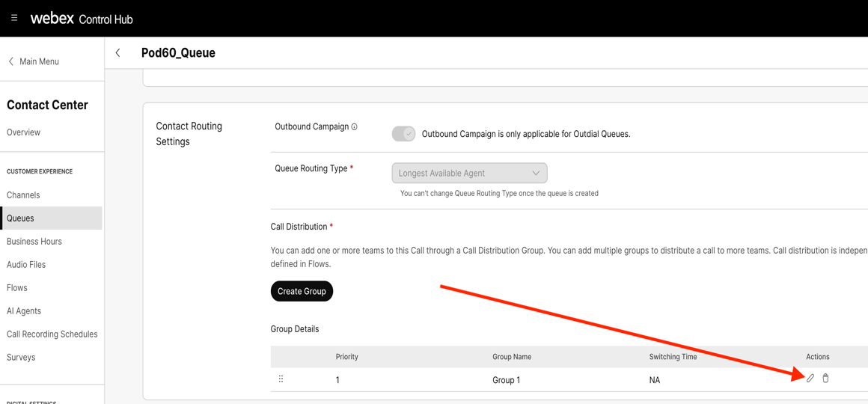Open Business Hours section

pos(34,242)
